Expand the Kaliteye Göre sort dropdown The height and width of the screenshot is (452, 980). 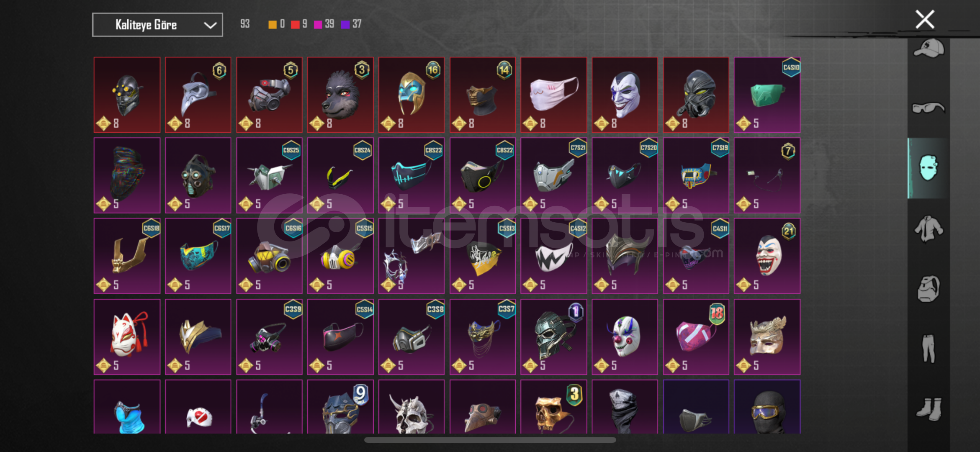[x=157, y=25]
